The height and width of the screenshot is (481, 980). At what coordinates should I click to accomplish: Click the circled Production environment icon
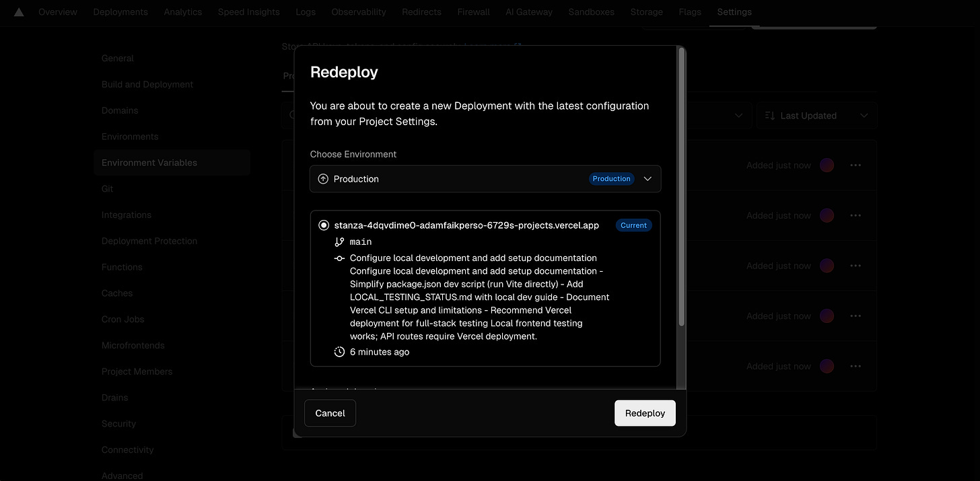(322, 178)
